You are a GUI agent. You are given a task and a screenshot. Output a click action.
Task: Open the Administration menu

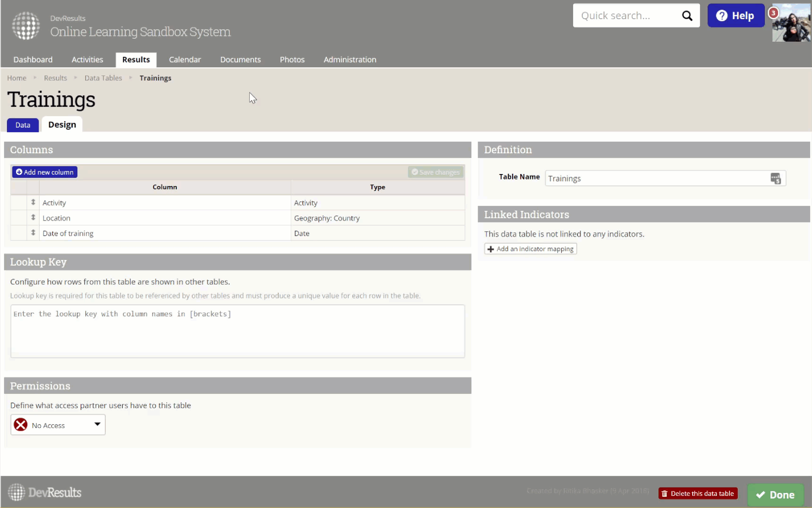pyautogui.click(x=350, y=59)
